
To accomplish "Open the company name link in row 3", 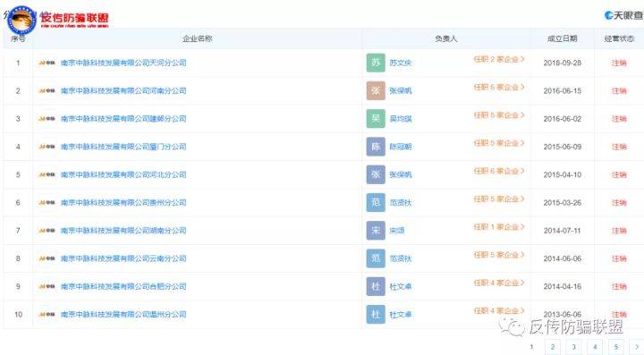I will [x=123, y=119].
